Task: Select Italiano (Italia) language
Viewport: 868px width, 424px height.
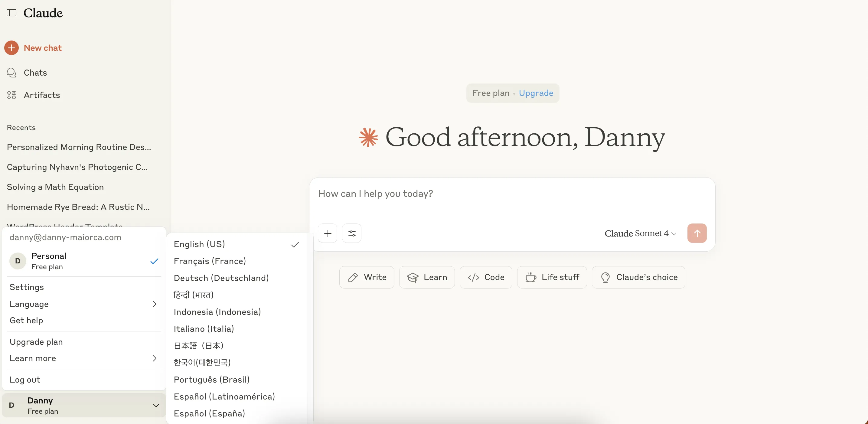Action: [x=237, y=329]
